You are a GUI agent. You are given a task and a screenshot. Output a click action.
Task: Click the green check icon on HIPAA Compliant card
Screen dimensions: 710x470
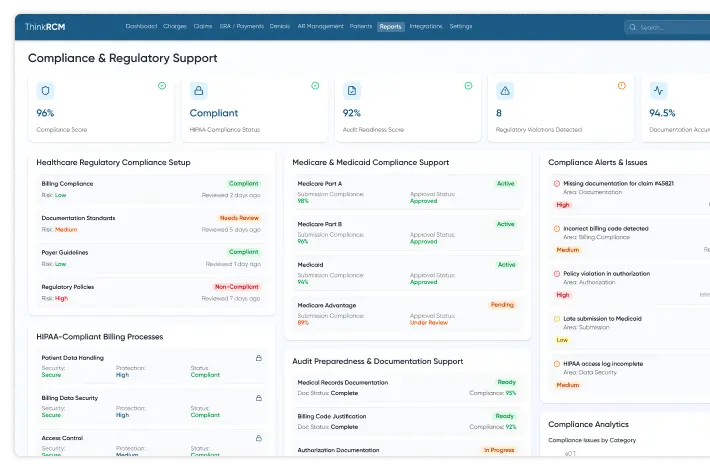tap(315, 86)
